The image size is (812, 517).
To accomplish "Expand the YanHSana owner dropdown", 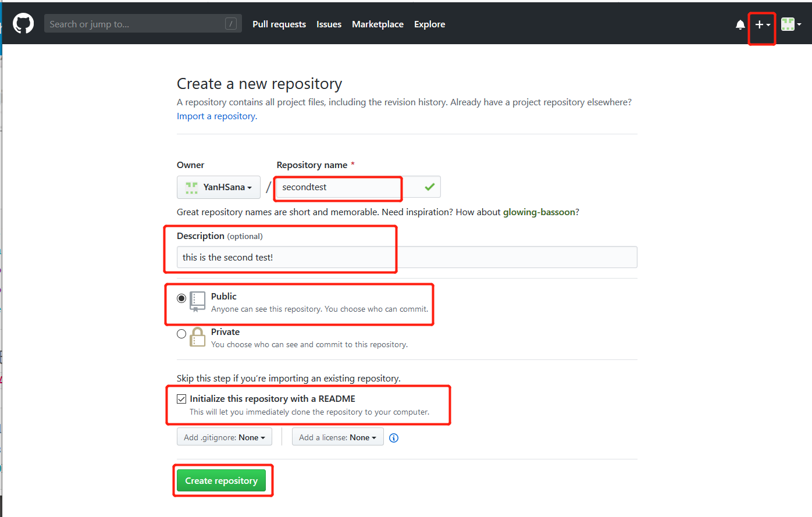I will point(219,187).
